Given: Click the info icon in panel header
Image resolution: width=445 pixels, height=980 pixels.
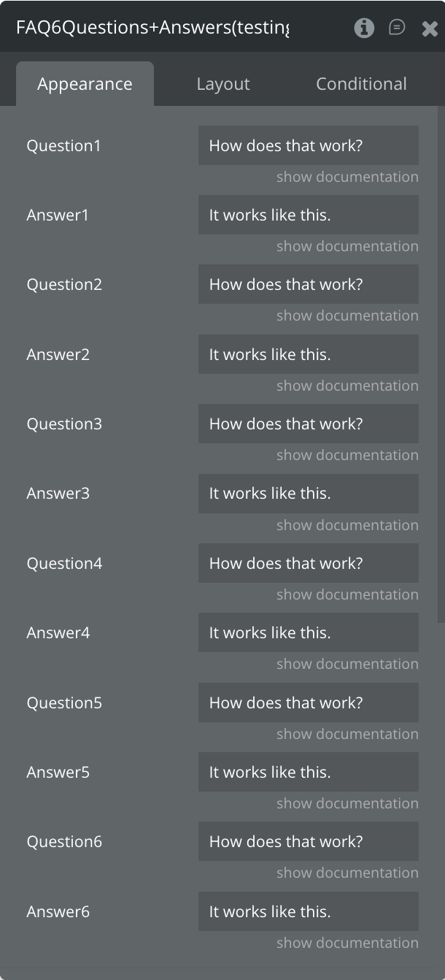Looking at the screenshot, I should [364, 28].
